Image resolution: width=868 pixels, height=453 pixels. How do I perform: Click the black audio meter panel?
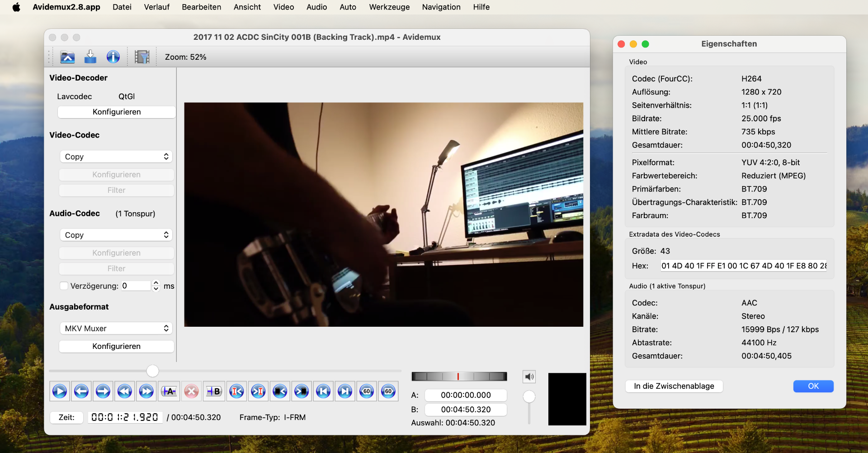pyautogui.click(x=567, y=399)
